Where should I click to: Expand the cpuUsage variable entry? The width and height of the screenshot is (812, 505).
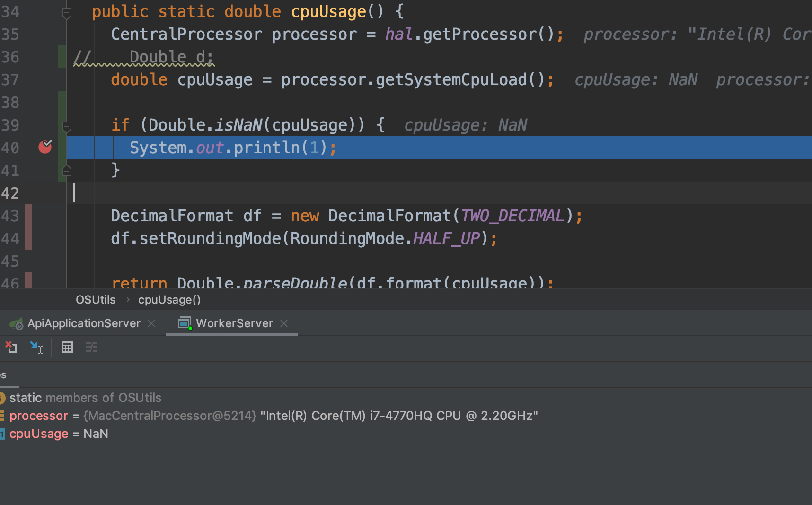coord(39,434)
